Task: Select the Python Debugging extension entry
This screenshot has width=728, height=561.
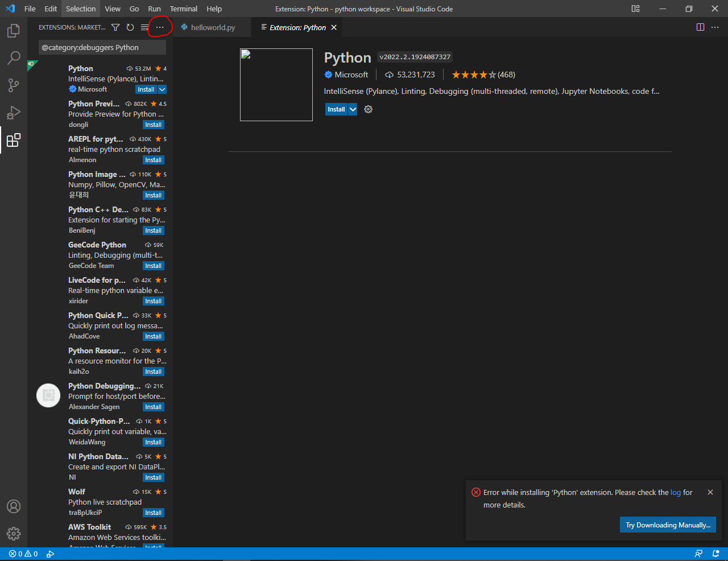Action: pos(100,397)
